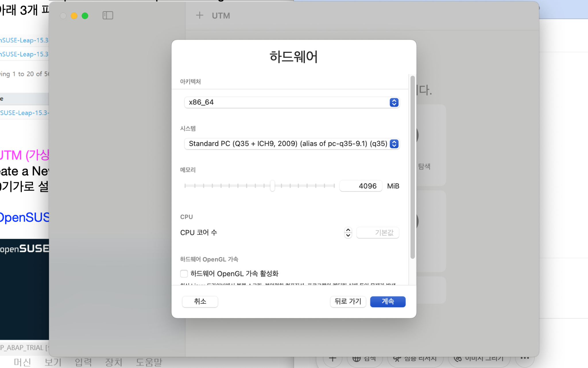Enable 하드웨어 OpenGL 가속 활성화 checkbox

point(184,273)
